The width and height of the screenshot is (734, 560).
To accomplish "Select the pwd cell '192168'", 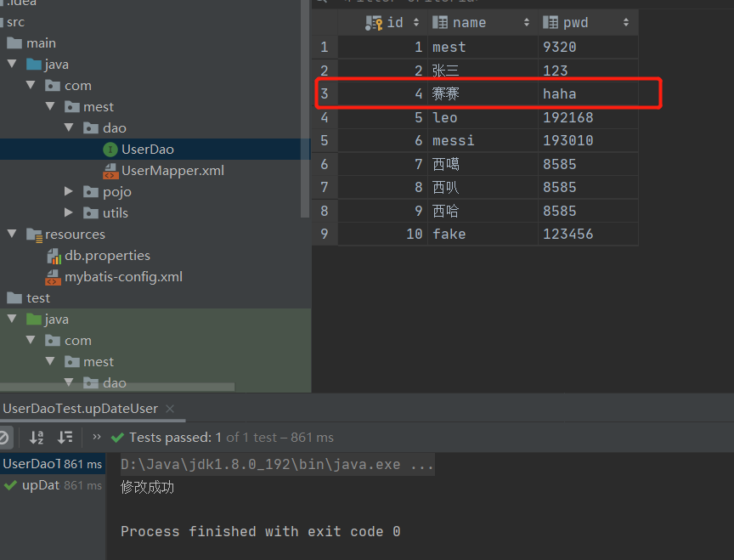I will click(588, 117).
